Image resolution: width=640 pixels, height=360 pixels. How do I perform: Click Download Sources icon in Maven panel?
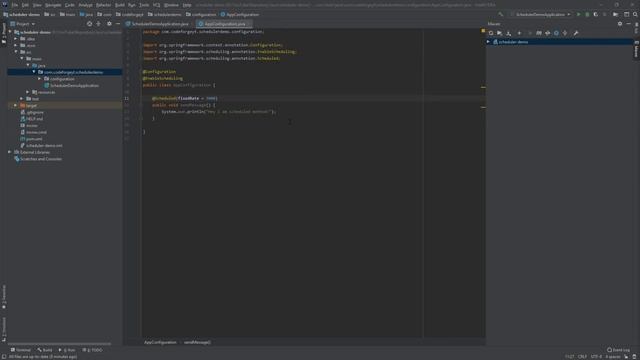pyautogui.click(x=509, y=33)
